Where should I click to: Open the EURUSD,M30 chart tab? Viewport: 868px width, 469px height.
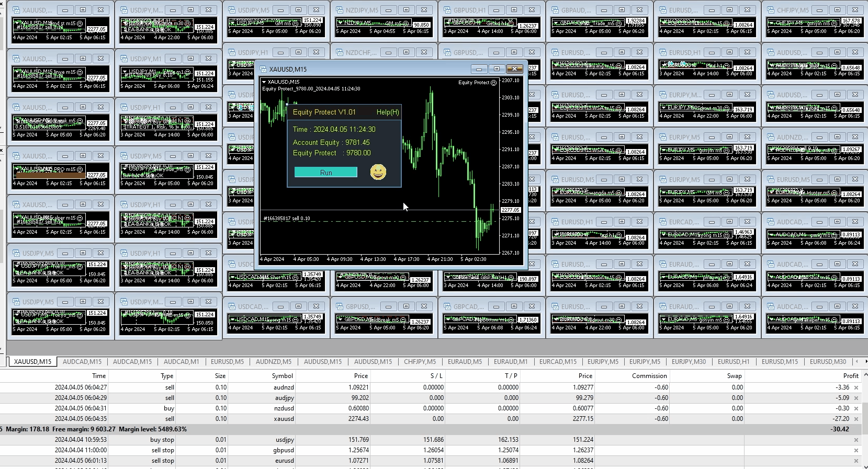pyautogui.click(x=828, y=361)
